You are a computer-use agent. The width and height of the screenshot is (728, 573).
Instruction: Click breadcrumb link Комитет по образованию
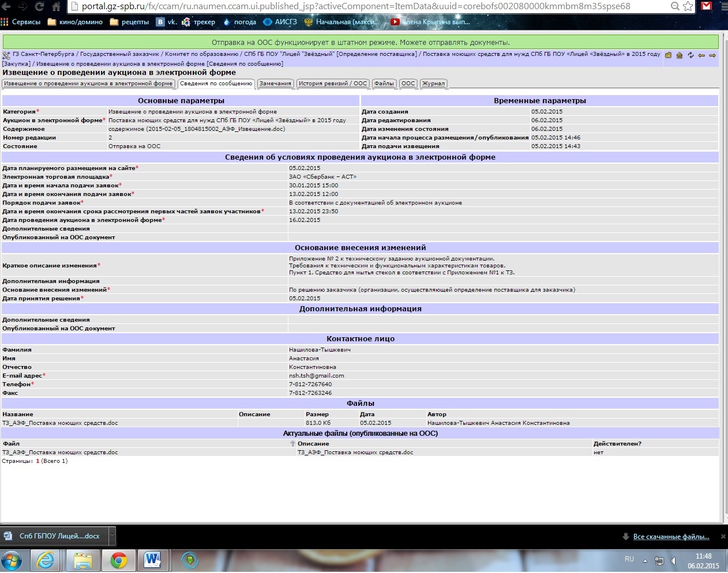201,54
